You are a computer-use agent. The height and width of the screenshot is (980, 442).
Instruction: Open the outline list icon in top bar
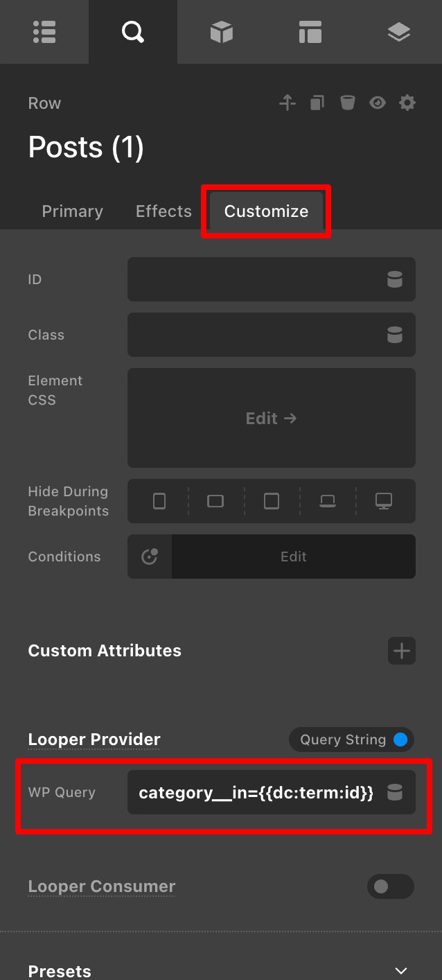(44, 32)
